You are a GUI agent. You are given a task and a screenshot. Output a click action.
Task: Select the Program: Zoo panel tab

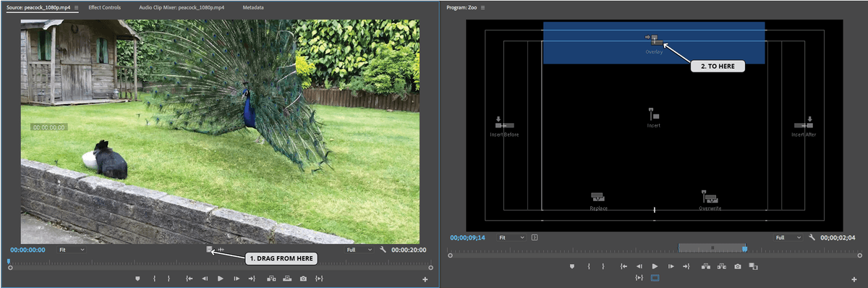pyautogui.click(x=462, y=7)
